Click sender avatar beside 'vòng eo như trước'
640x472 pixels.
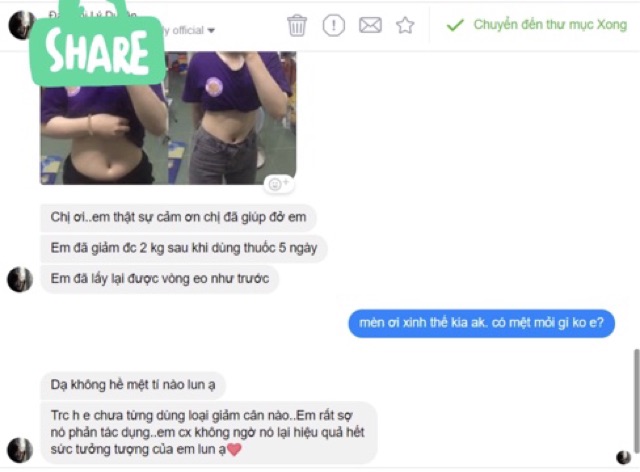click(x=20, y=280)
